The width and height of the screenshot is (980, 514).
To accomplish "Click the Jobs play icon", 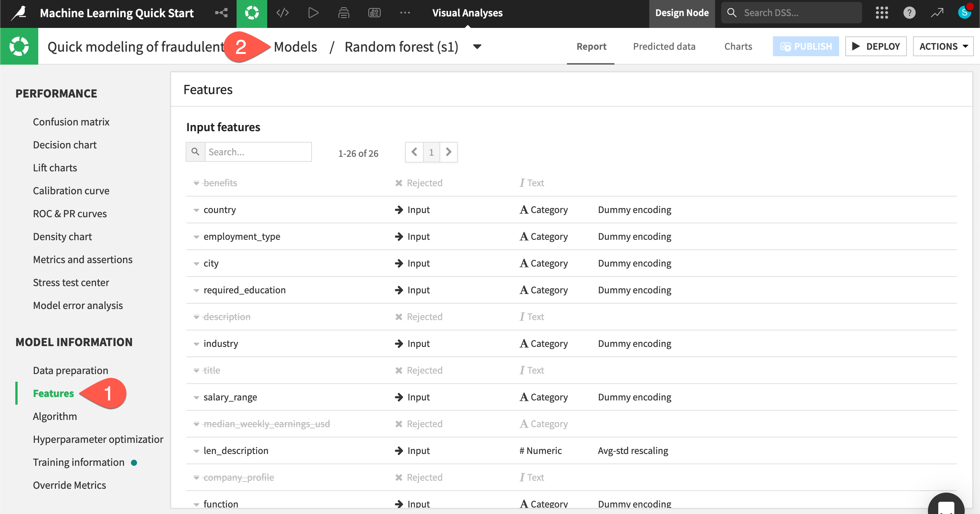I will (x=313, y=13).
